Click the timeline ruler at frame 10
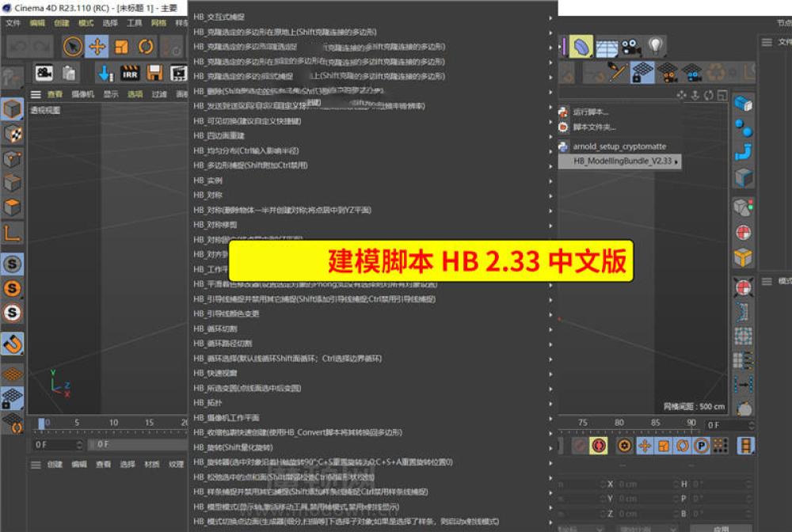The width and height of the screenshot is (792, 532). (113, 423)
